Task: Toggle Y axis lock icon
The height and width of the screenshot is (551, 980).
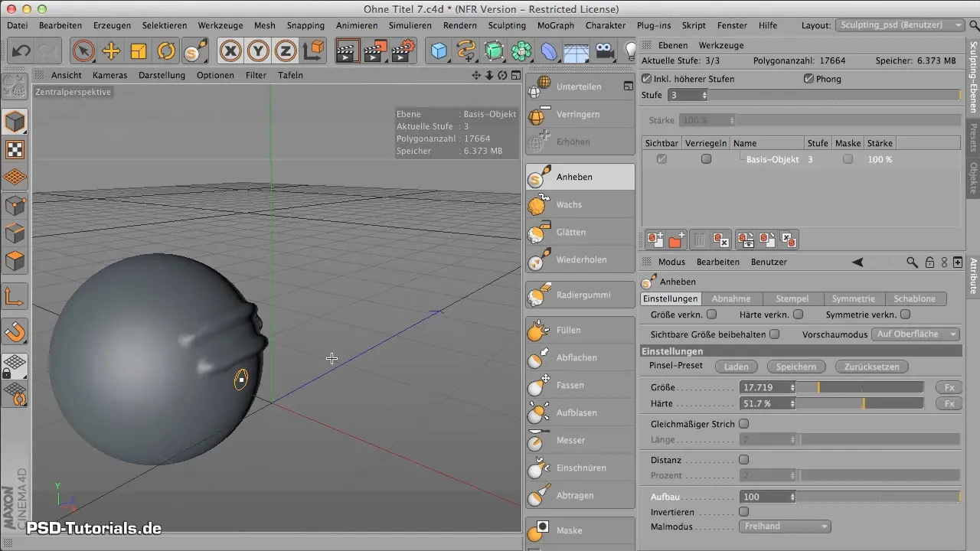Action: click(258, 51)
